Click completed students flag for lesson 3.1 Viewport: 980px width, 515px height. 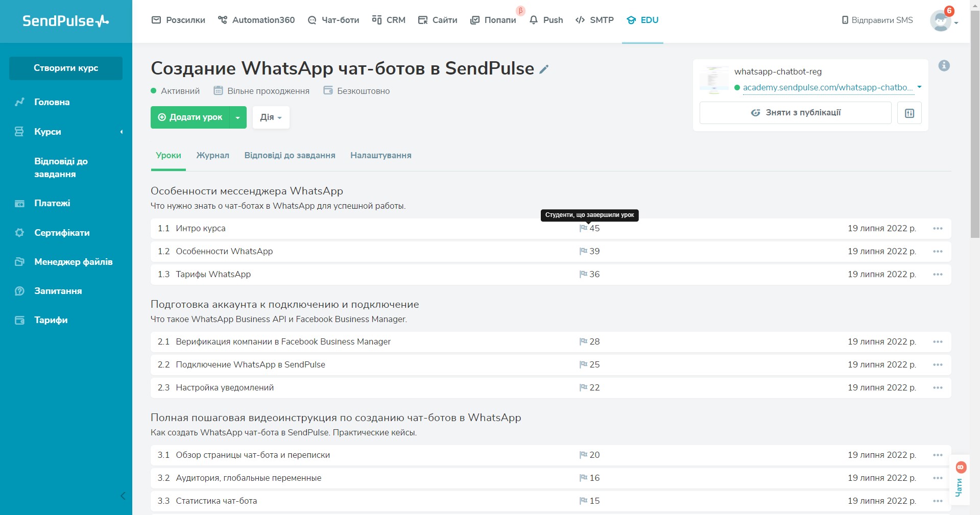583,455
